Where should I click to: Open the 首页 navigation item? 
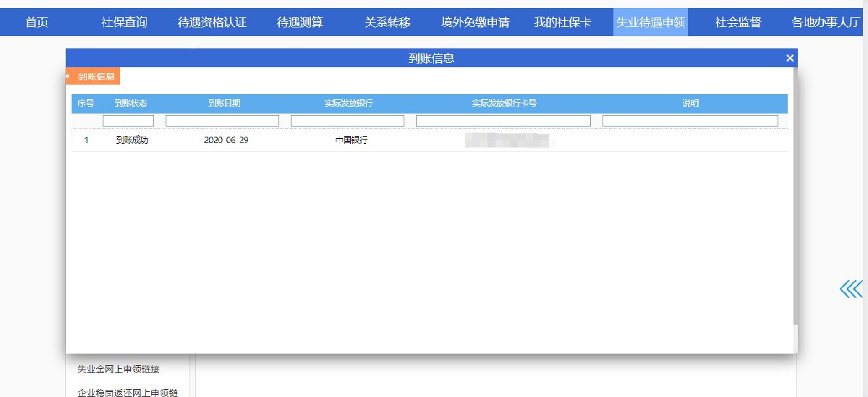[x=37, y=22]
